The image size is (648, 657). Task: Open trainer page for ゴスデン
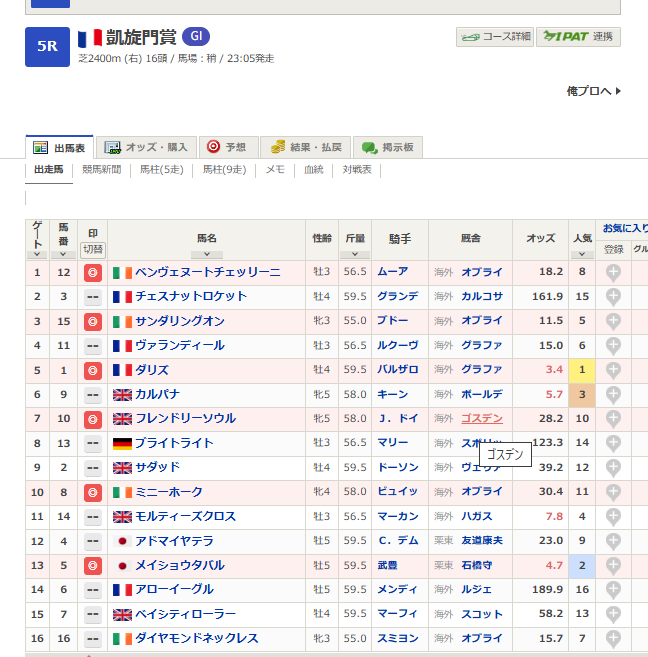(482, 419)
